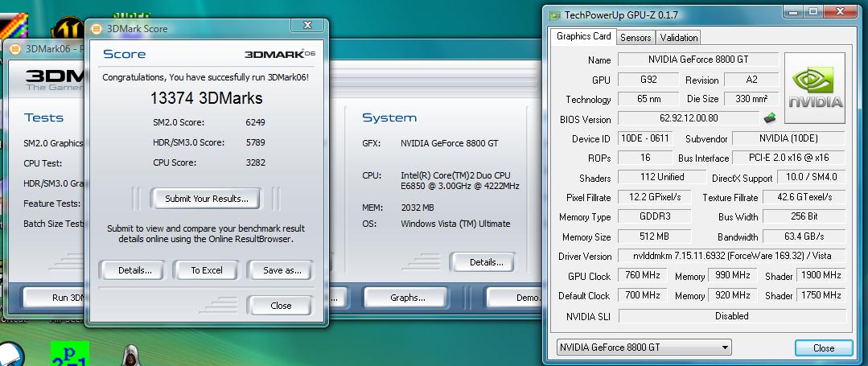
Task: Click the 3DMark06 main window title icon
Action: tap(15, 49)
